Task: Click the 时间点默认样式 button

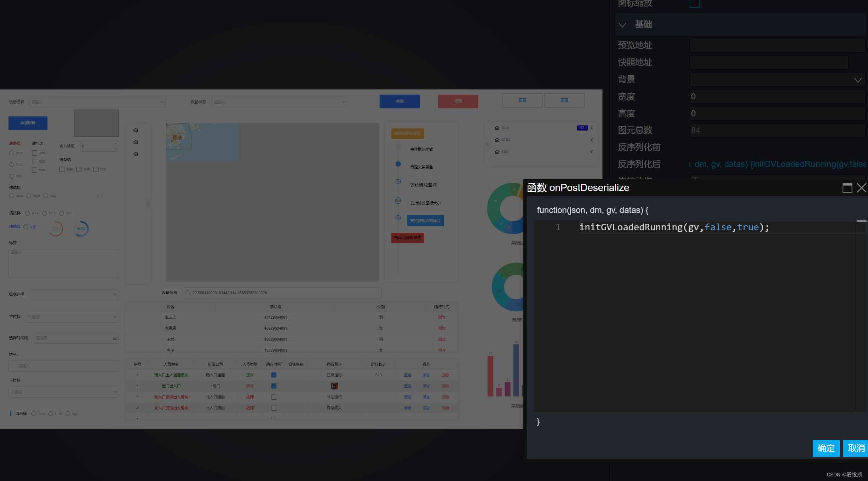Action: coord(407,133)
